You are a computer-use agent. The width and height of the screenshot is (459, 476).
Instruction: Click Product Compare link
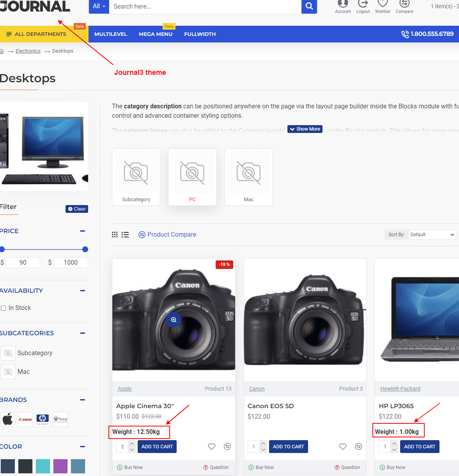point(167,235)
